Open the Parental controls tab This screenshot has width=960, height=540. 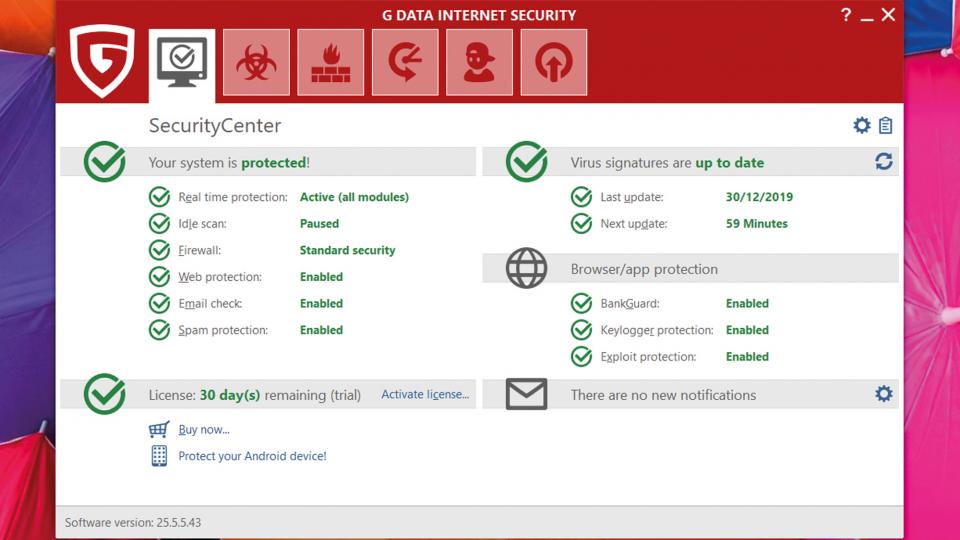point(479,62)
